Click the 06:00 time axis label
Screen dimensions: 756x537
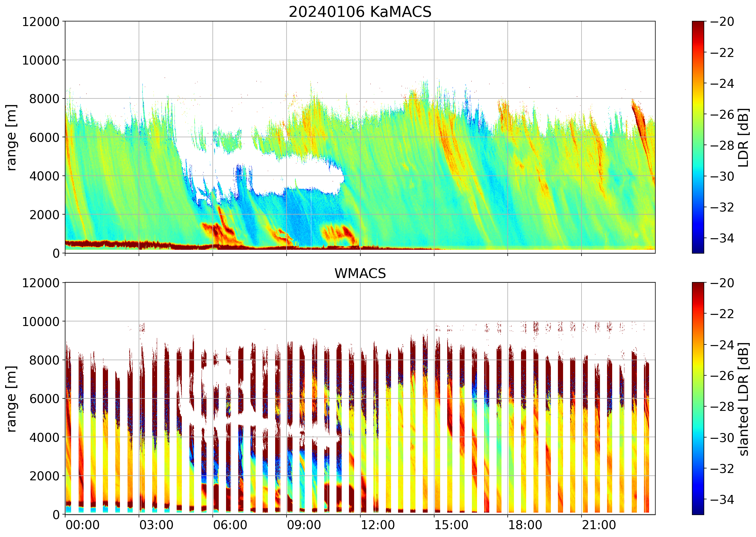click(x=230, y=525)
